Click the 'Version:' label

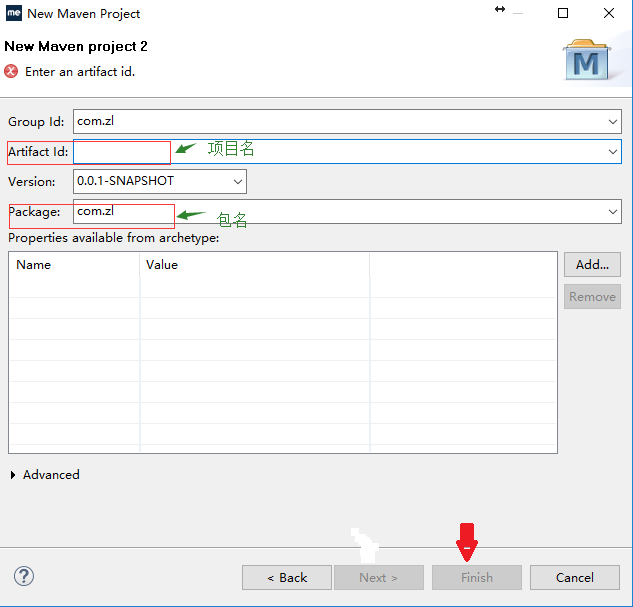click(31, 182)
